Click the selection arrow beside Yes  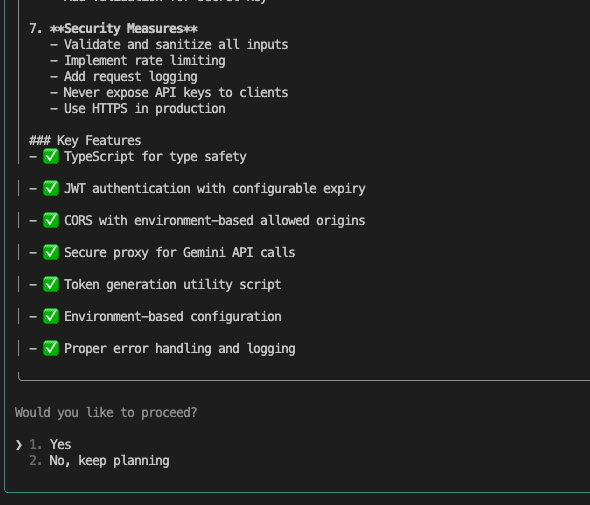(x=19, y=445)
